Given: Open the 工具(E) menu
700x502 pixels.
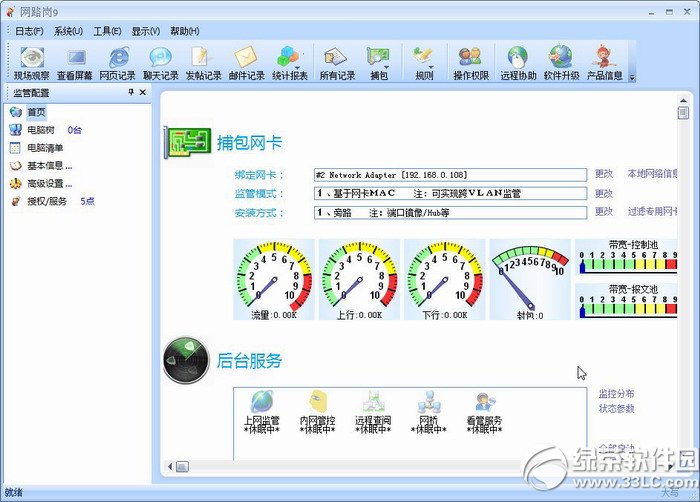Looking at the screenshot, I should 107,31.
